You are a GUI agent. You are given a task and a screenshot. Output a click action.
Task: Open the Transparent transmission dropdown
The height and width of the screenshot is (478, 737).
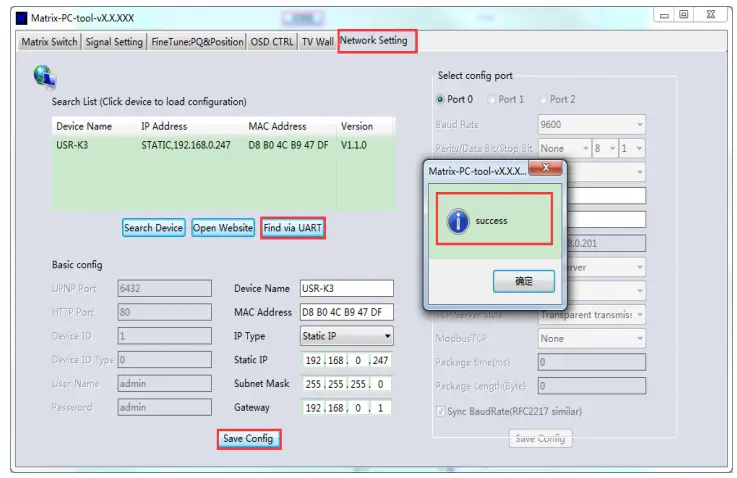coord(592,315)
